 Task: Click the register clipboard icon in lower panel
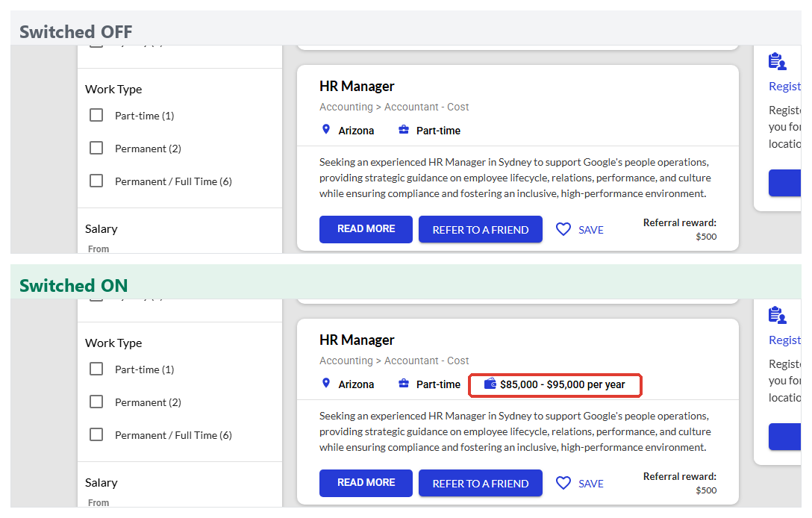778,315
